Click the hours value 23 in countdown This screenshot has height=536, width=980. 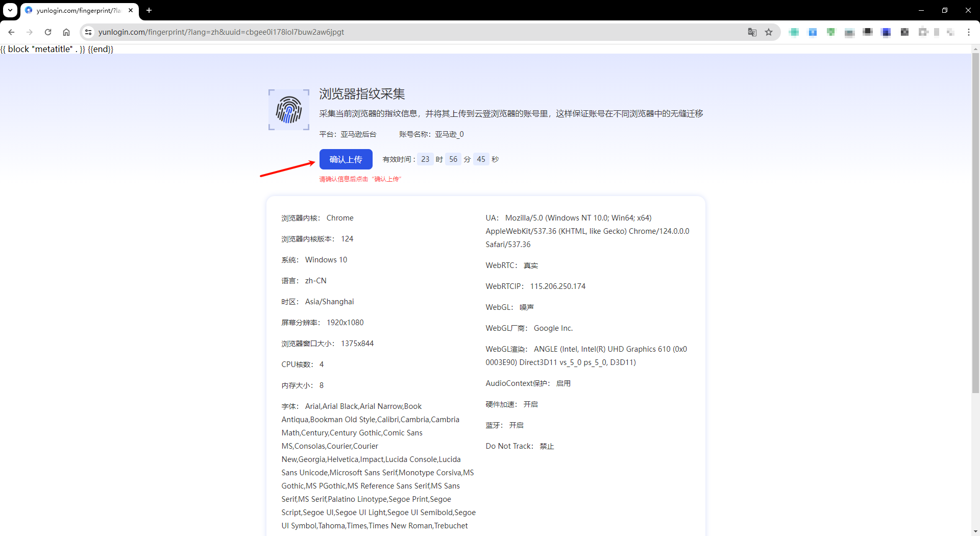[425, 159]
